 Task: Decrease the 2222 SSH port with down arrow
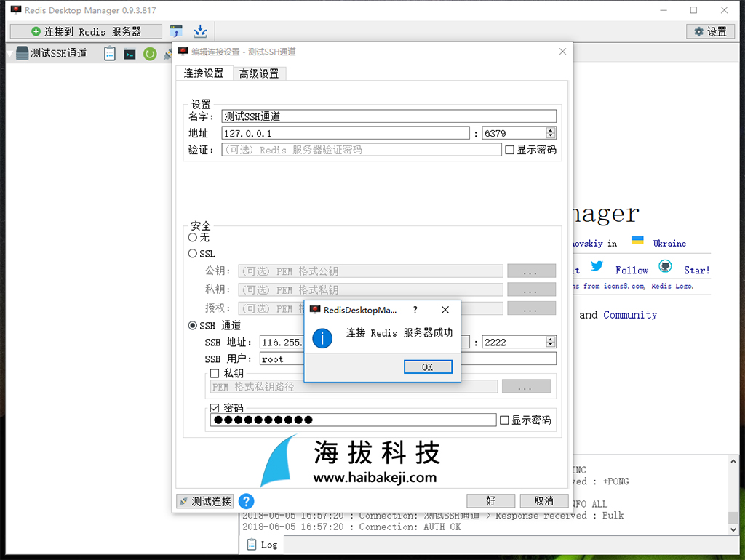click(x=551, y=345)
